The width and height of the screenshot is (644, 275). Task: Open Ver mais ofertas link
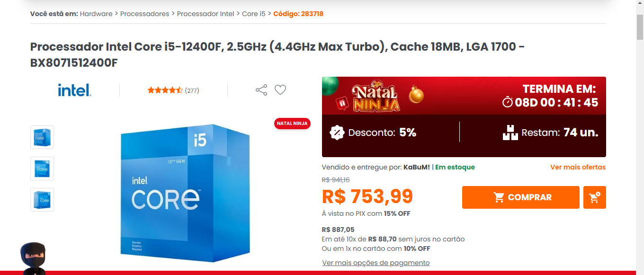578,167
